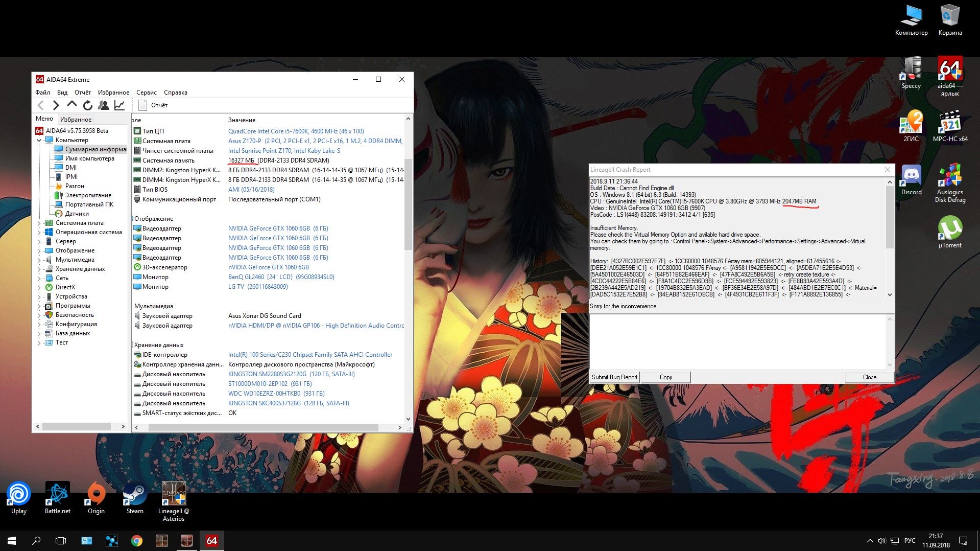Expand the Операционная система tree node
Screen dimensions: 980x551
pyautogui.click(x=39, y=232)
